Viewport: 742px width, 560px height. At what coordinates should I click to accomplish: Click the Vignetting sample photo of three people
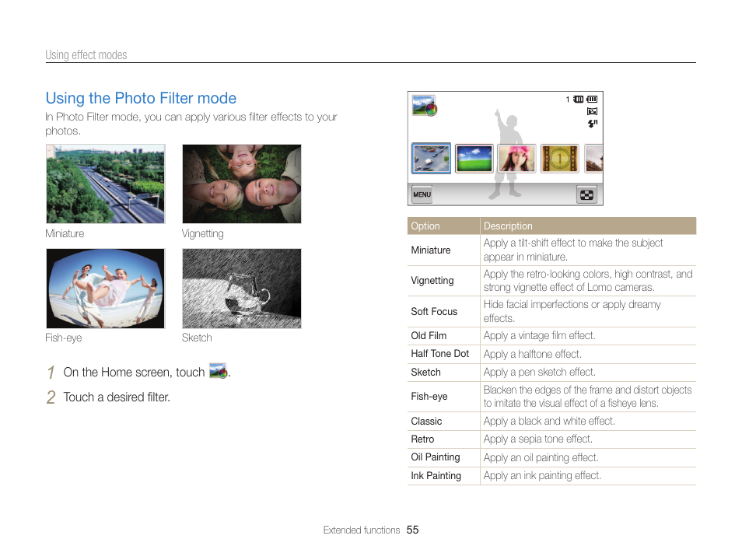[242, 184]
